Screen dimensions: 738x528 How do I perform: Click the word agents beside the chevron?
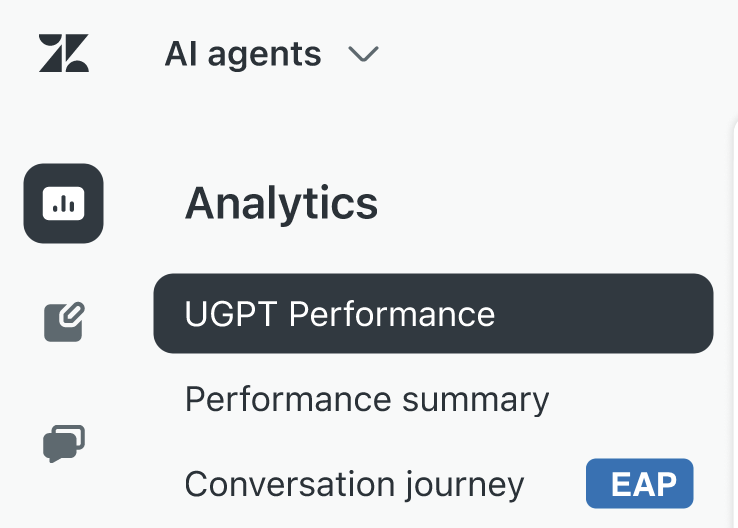tap(265, 56)
